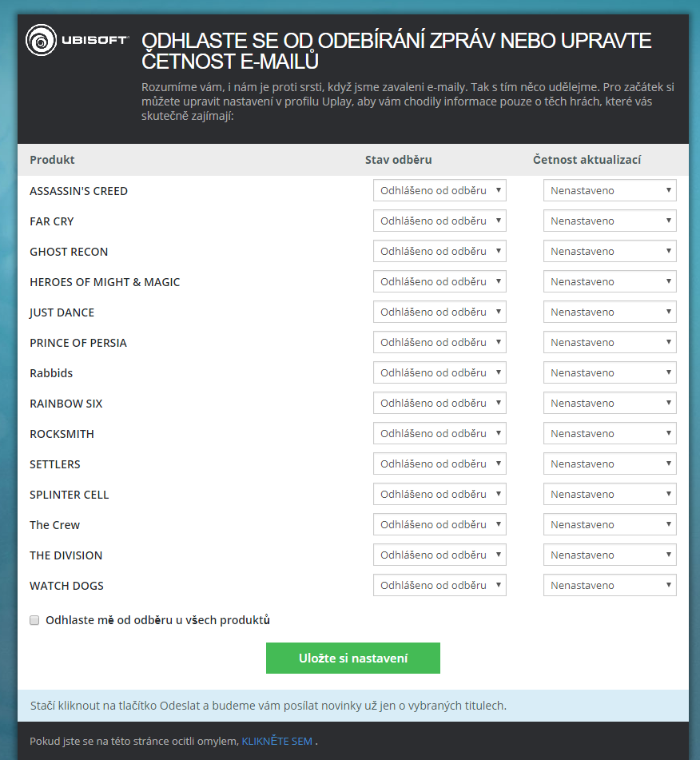Screen dimensions: 700x760
Task: Click the 'WATCH DOGS' product name
Action: tap(66, 586)
